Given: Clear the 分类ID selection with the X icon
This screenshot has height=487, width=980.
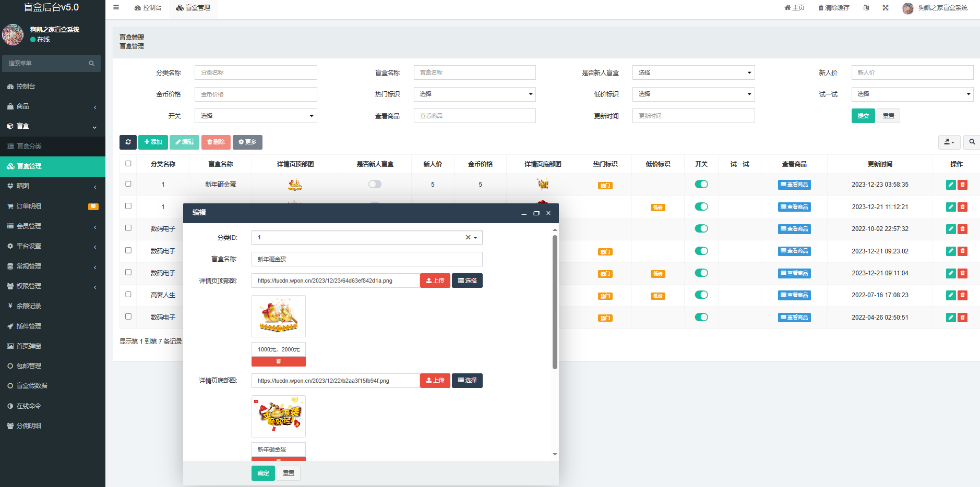Looking at the screenshot, I should (x=468, y=237).
